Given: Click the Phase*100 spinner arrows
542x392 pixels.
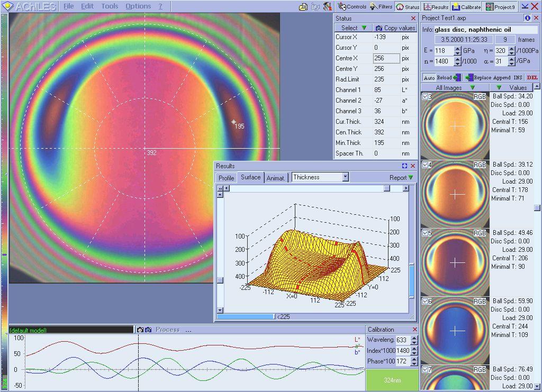Looking at the screenshot, I should pyautogui.click(x=414, y=361).
